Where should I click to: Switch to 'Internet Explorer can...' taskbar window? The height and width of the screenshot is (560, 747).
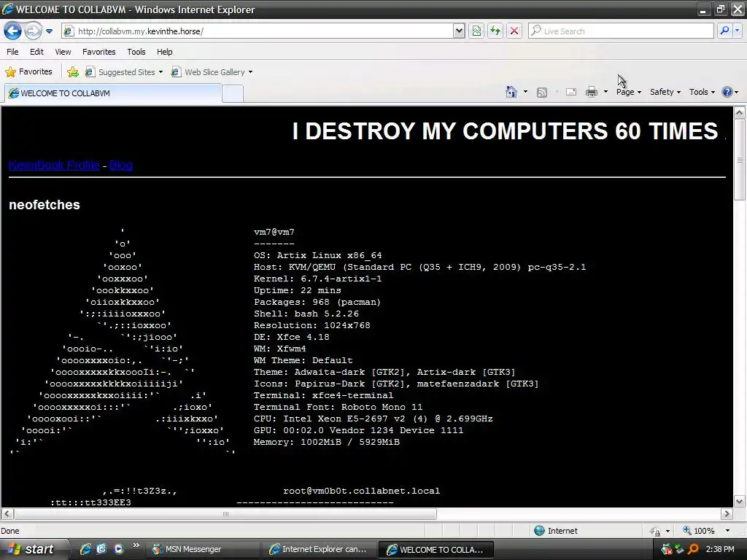(x=320, y=550)
